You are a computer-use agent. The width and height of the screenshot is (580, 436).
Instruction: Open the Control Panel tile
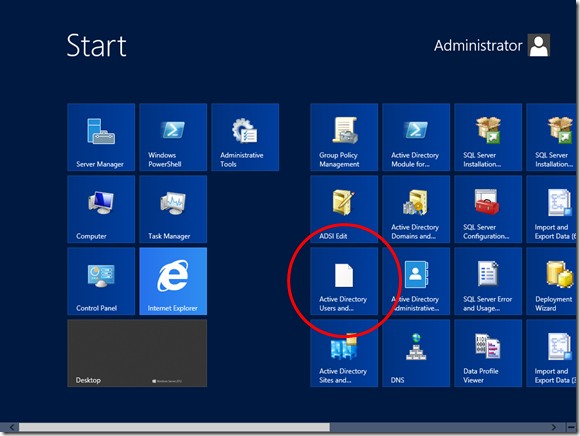[x=101, y=281]
